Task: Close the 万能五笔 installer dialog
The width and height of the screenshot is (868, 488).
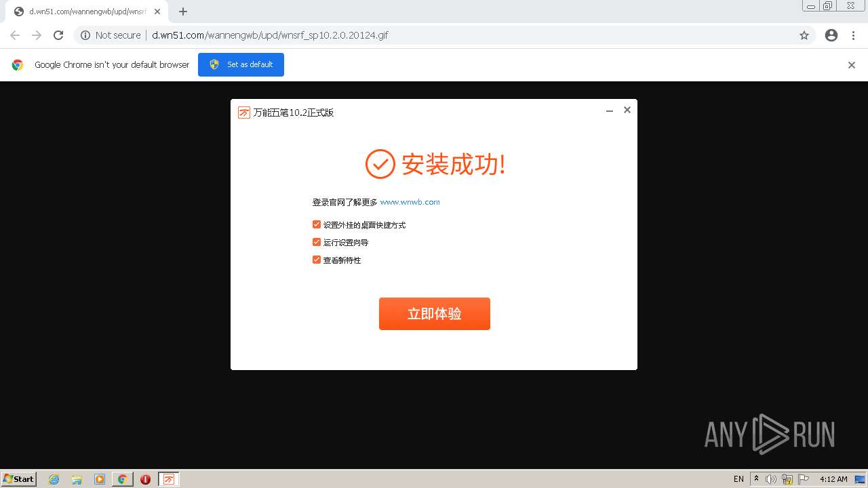Action: tap(627, 110)
